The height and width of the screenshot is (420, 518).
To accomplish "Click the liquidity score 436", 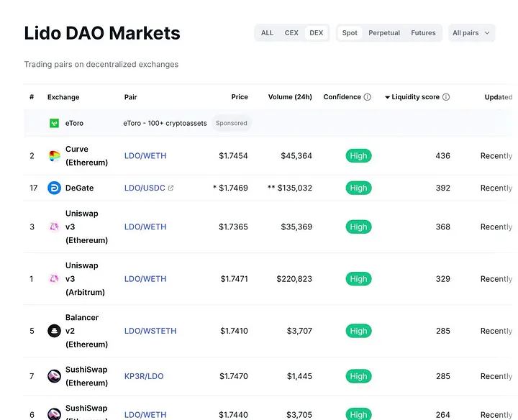I will click(x=442, y=156).
